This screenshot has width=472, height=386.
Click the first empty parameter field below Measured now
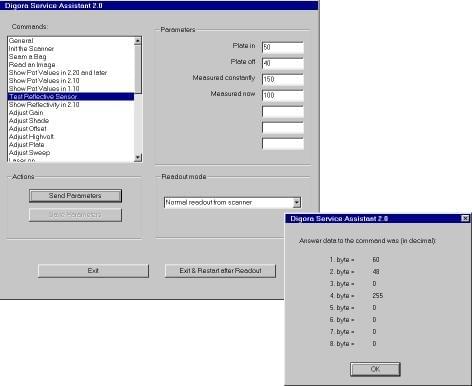click(283, 111)
